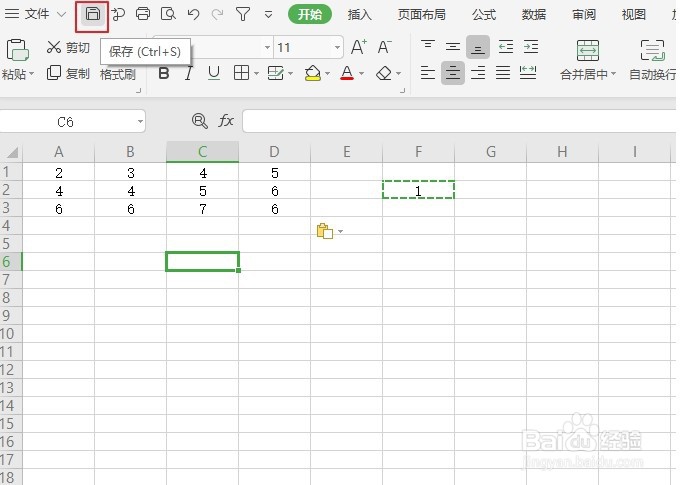Select column C header

203,152
